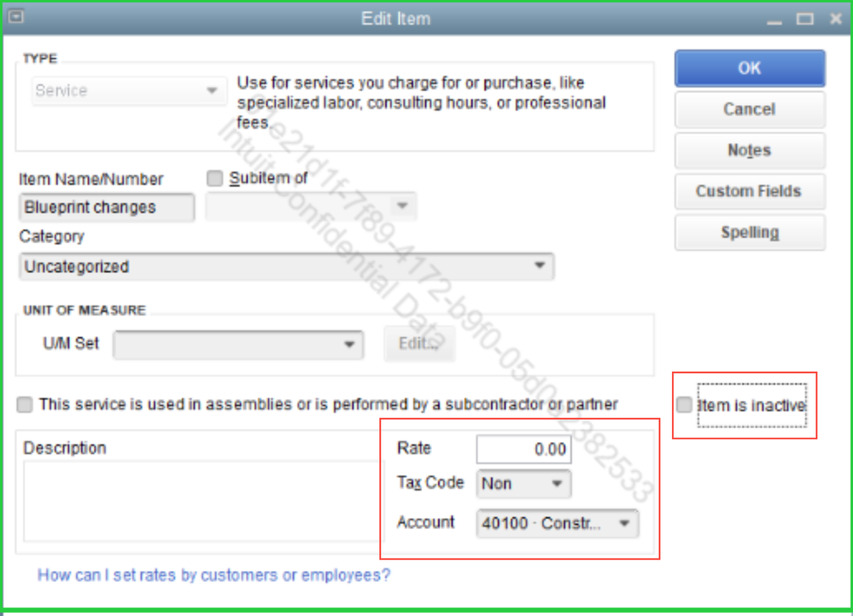This screenshot has width=853, height=616.
Task: Open the Custom Fields dialog
Action: tap(749, 191)
